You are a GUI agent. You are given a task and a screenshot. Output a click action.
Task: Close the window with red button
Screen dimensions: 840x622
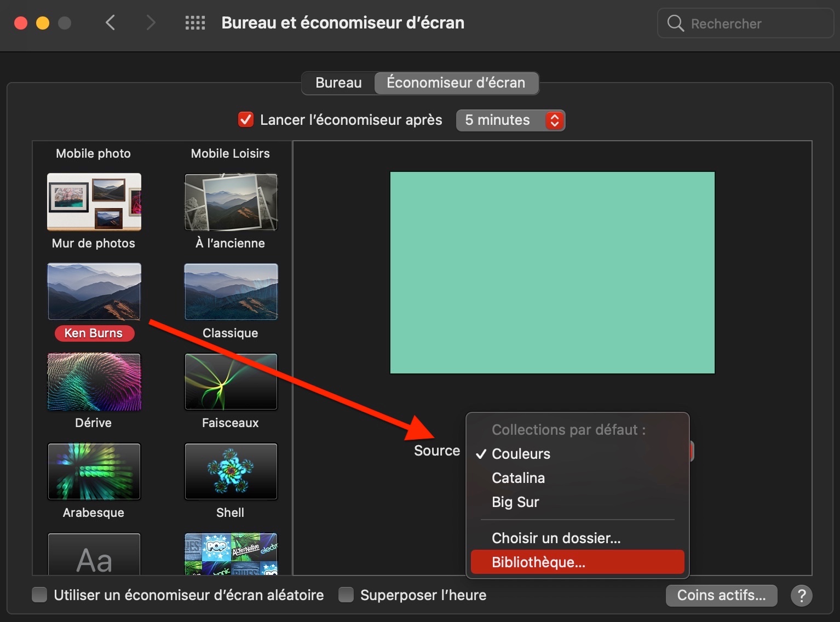(21, 23)
